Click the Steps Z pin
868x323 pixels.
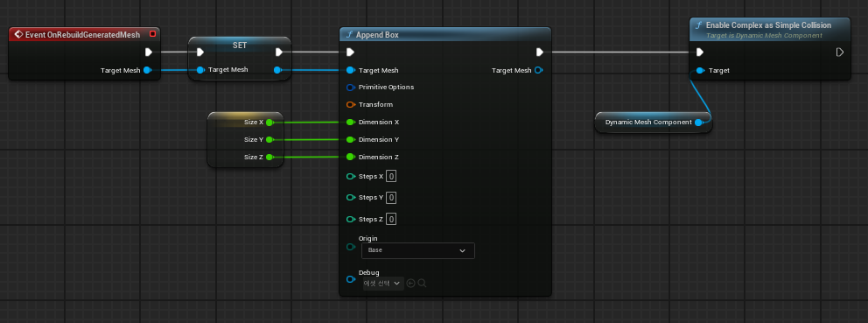pyautogui.click(x=350, y=220)
